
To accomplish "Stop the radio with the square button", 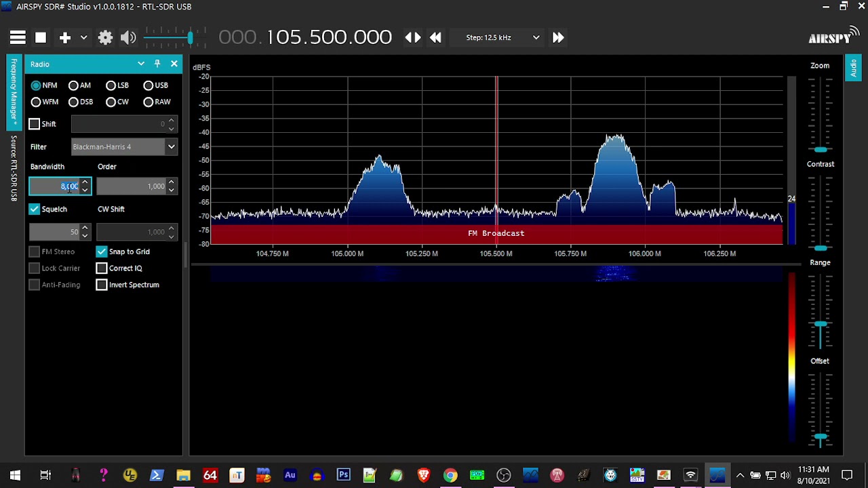I will click(x=41, y=38).
